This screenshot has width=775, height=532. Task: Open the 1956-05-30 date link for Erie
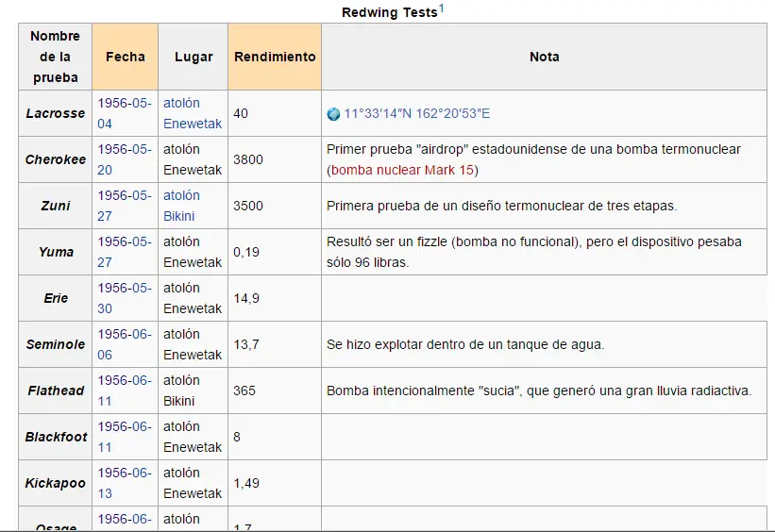pyautogui.click(x=125, y=298)
